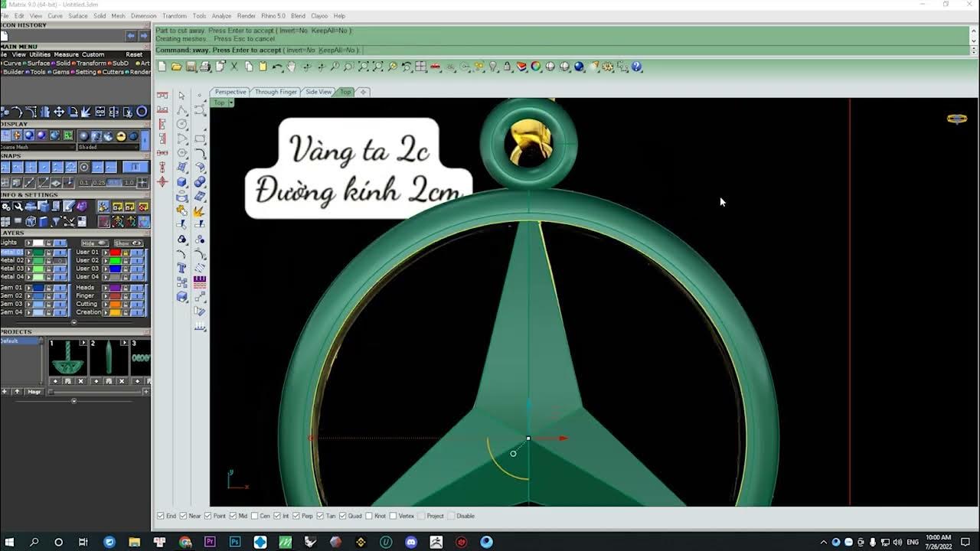Click the four-viewport layout icon
Viewport: 980px width, 551px height.
420,67
